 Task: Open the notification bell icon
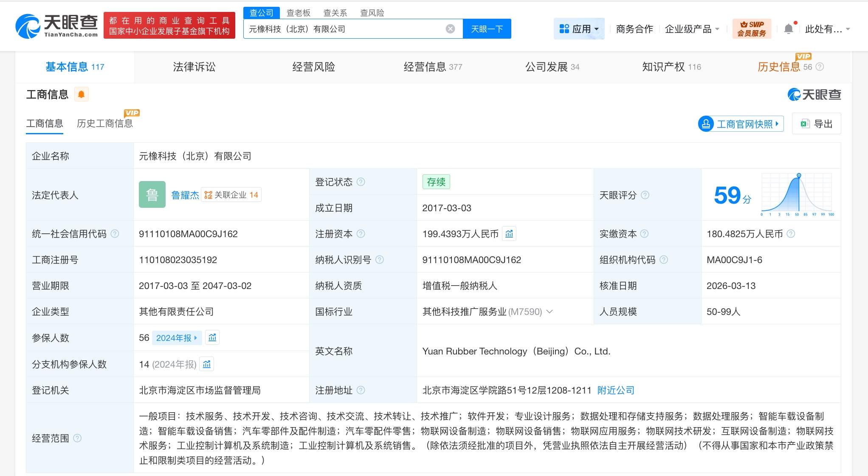click(788, 29)
